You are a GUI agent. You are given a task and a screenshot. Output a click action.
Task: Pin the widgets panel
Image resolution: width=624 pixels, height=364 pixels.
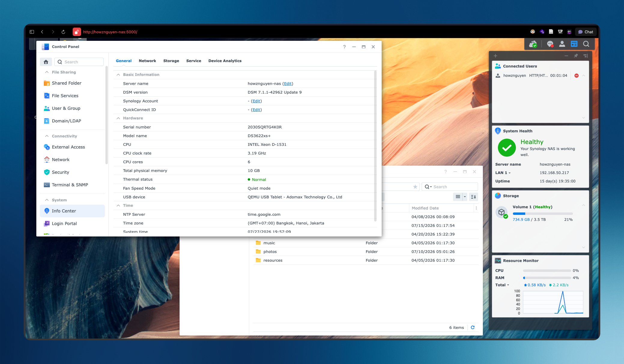coord(576,56)
